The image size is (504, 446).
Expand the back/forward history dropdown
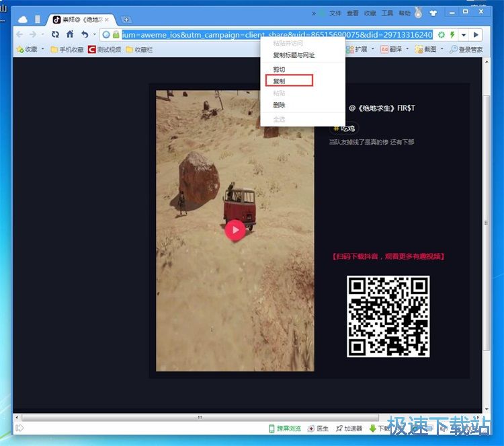click(x=42, y=34)
